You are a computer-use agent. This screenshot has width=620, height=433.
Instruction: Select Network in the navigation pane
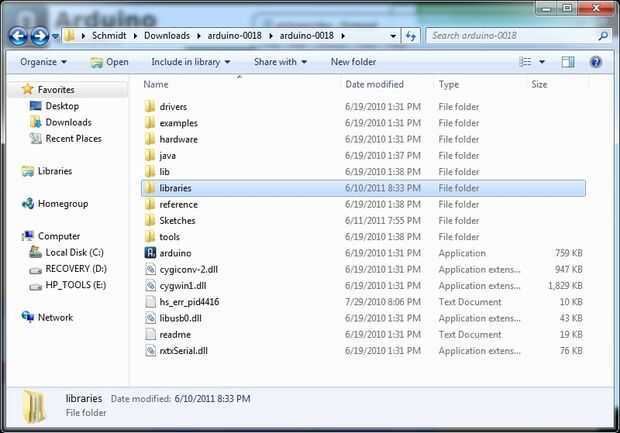click(55, 317)
